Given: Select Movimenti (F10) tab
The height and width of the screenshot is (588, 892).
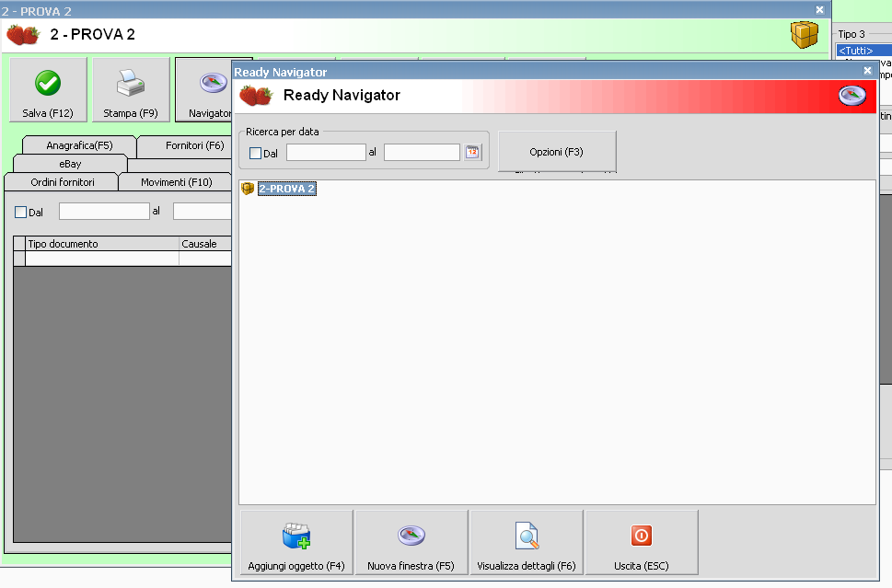Looking at the screenshot, I should (177, 182).
